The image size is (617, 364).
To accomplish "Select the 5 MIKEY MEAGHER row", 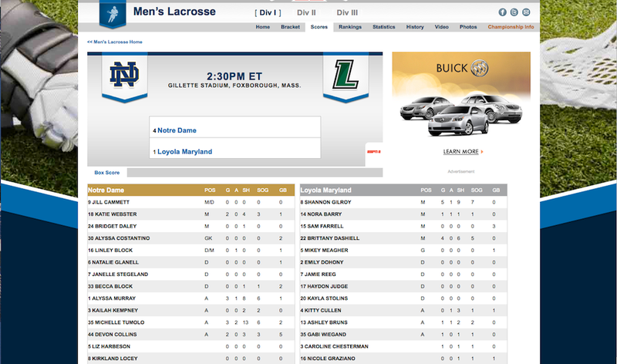I will [403, 251].
